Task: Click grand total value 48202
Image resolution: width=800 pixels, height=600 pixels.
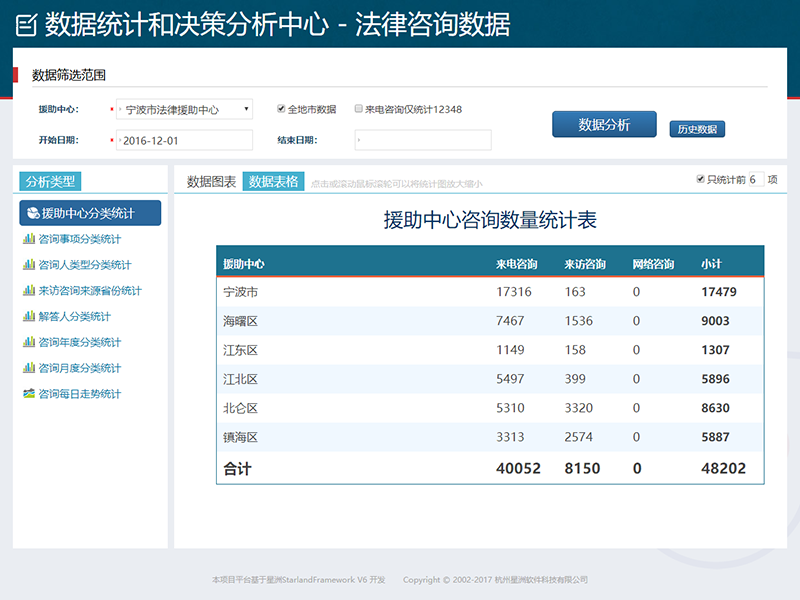Action: [723, 468]
